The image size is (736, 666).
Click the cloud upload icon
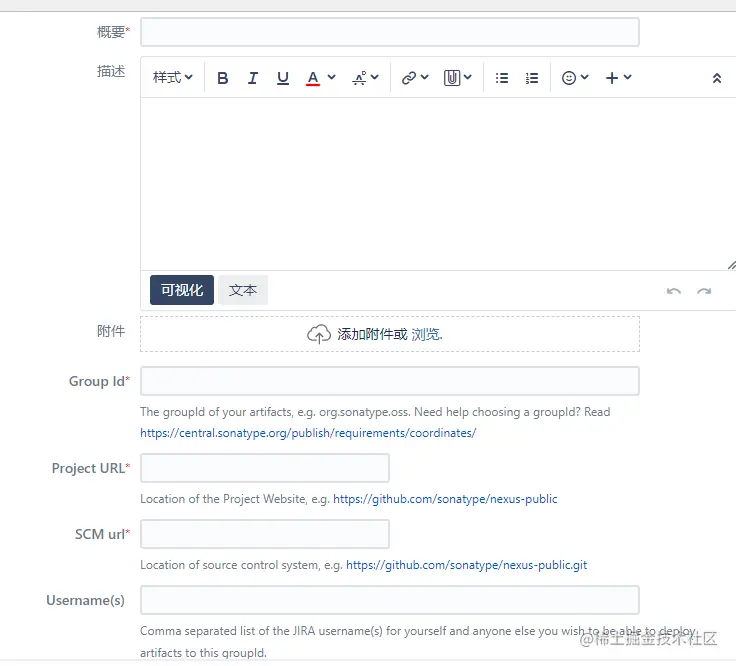point(319,334)
